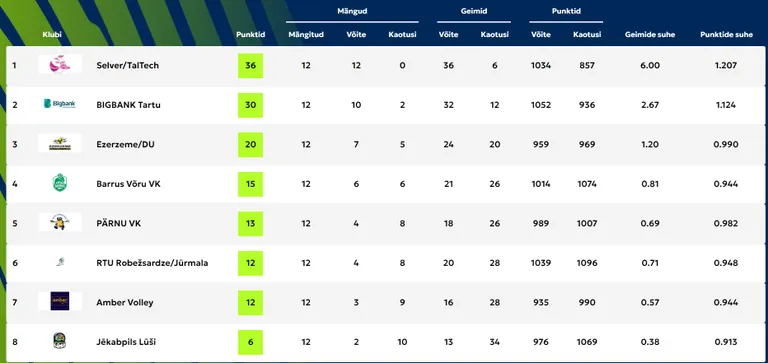The image size is (768, 363).
Task: Sort by Punktid column header
Action: pos(250,35)
